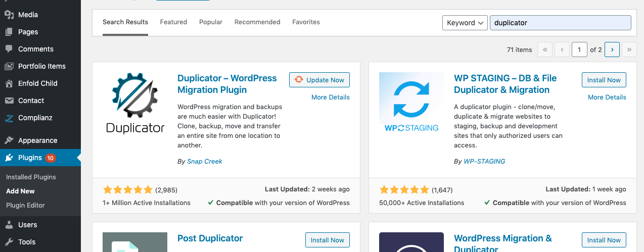Click the Pages icon in sidebar

click(9, 32)
